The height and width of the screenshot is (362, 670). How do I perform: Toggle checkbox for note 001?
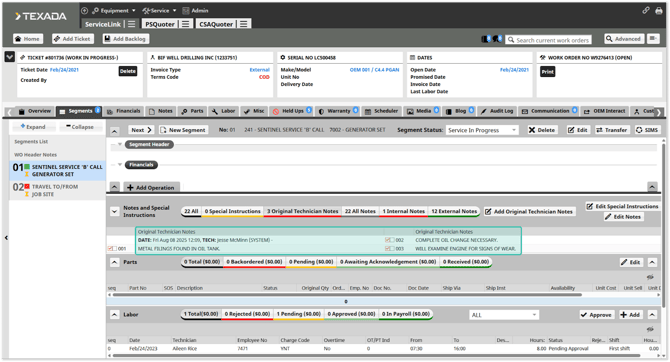(112, 249)
